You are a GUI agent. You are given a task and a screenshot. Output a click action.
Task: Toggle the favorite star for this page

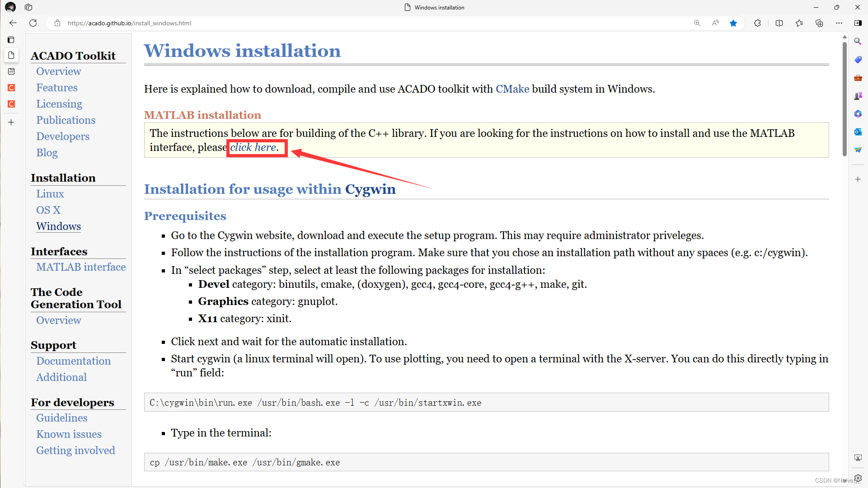point(733,23)
